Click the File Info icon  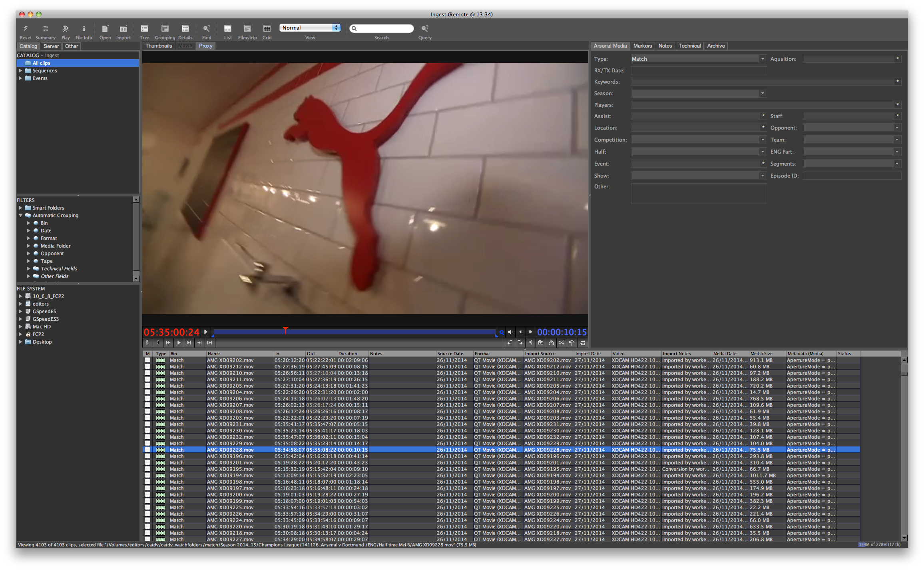(84, 29)
